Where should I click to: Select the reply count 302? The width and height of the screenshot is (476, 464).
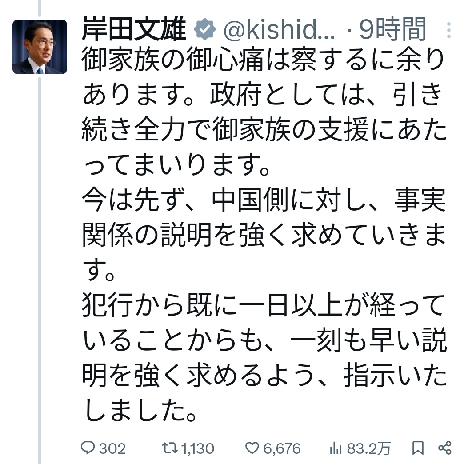112,448
